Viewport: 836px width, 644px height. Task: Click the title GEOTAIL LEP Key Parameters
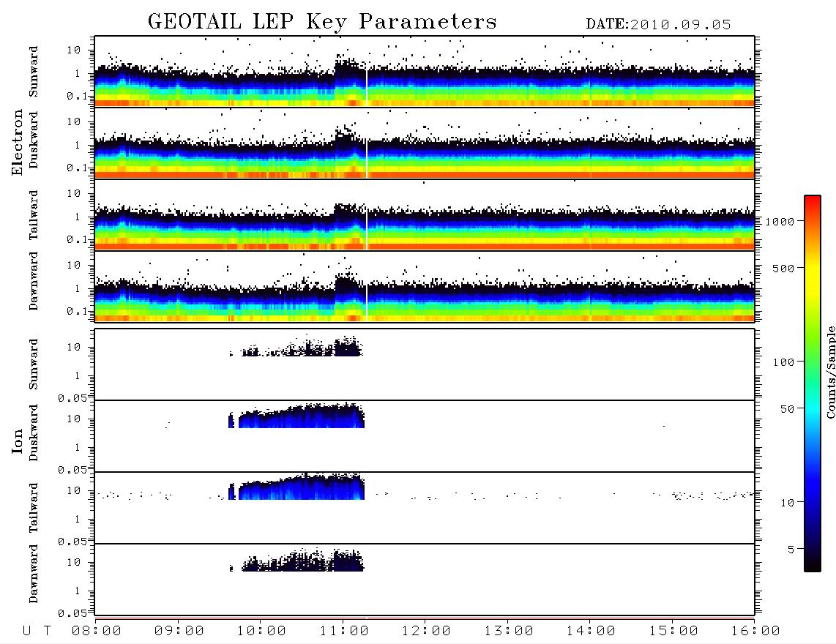(x=322, y=21)
